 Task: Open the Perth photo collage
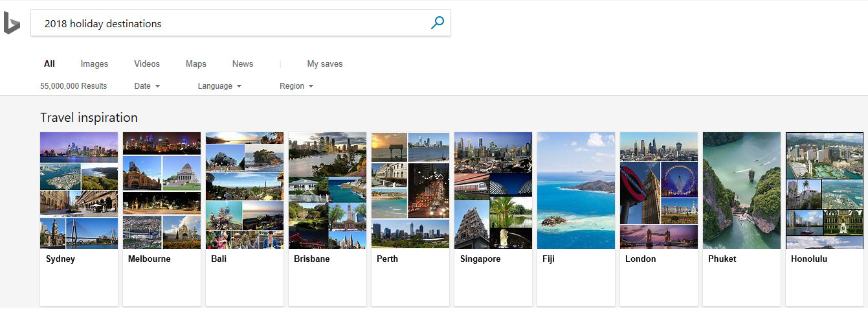(410, 191)
